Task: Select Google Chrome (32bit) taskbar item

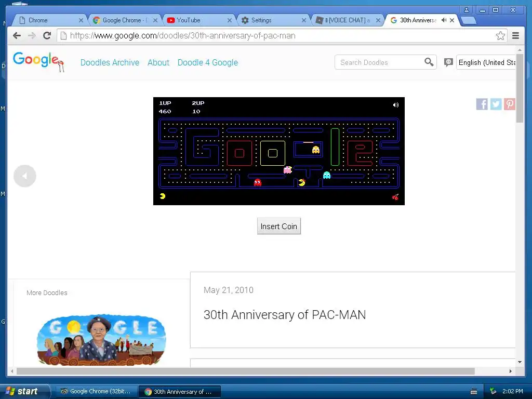Action: (x=96, y=392)
